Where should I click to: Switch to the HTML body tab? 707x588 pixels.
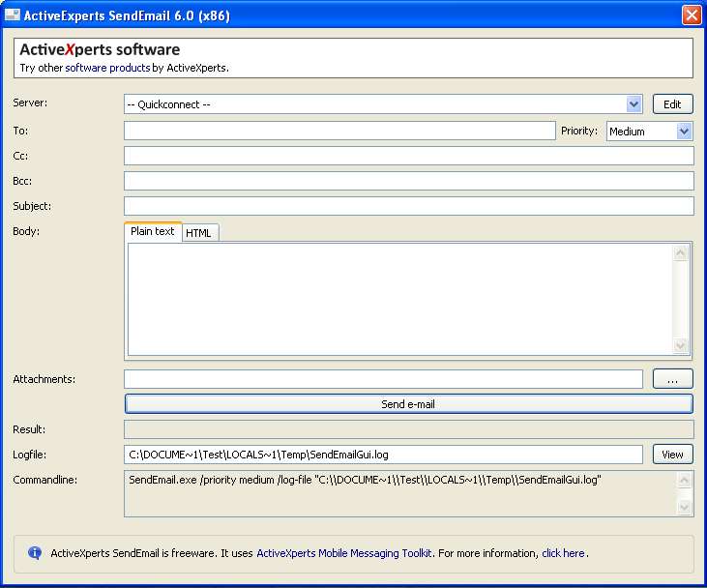(198, 233)
